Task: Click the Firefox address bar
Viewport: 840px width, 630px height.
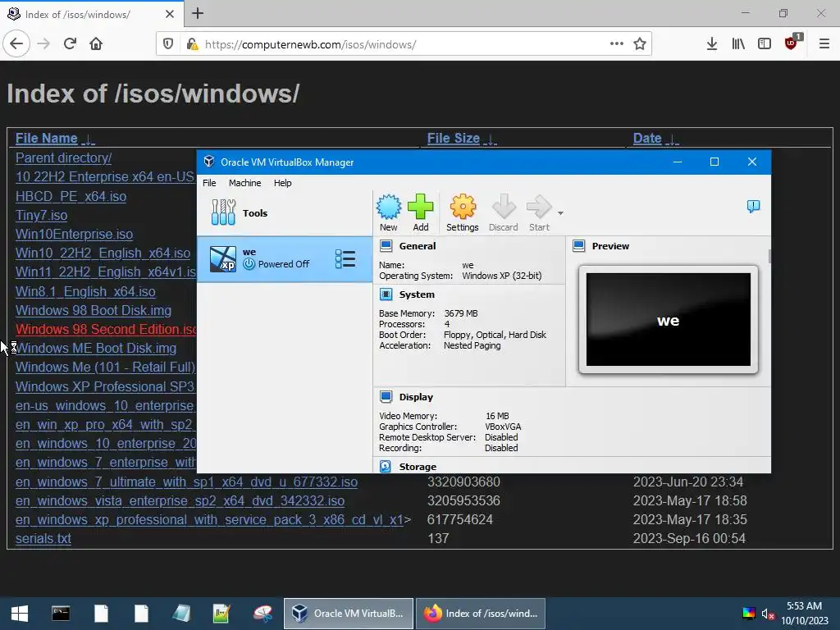Action: tap(404, 44)
